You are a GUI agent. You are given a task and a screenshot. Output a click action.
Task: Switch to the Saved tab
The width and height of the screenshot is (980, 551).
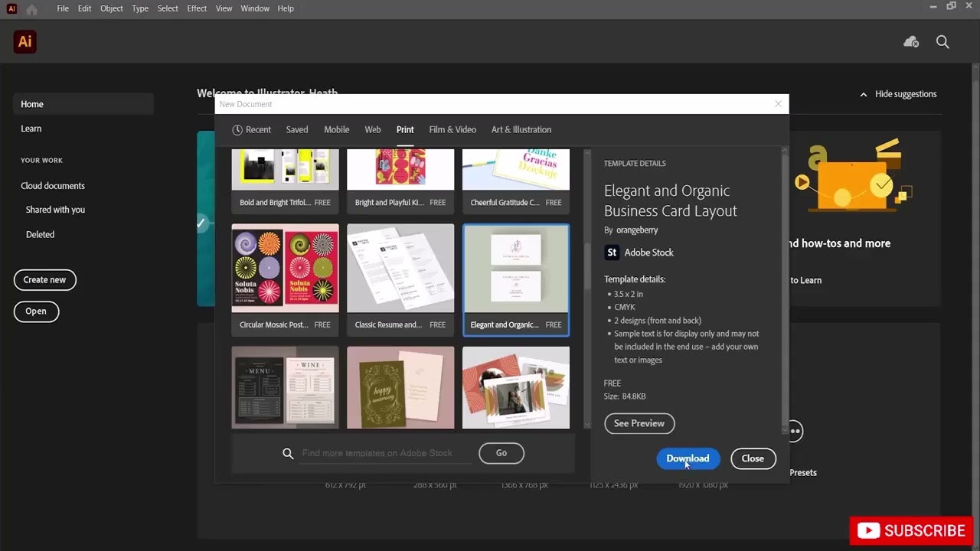pos(297,130)
